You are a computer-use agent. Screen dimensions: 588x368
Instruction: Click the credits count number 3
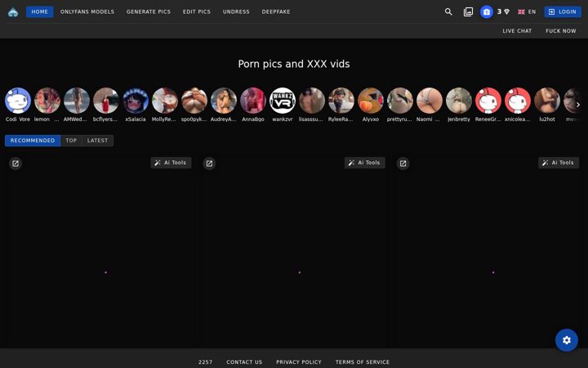point(499,12)
